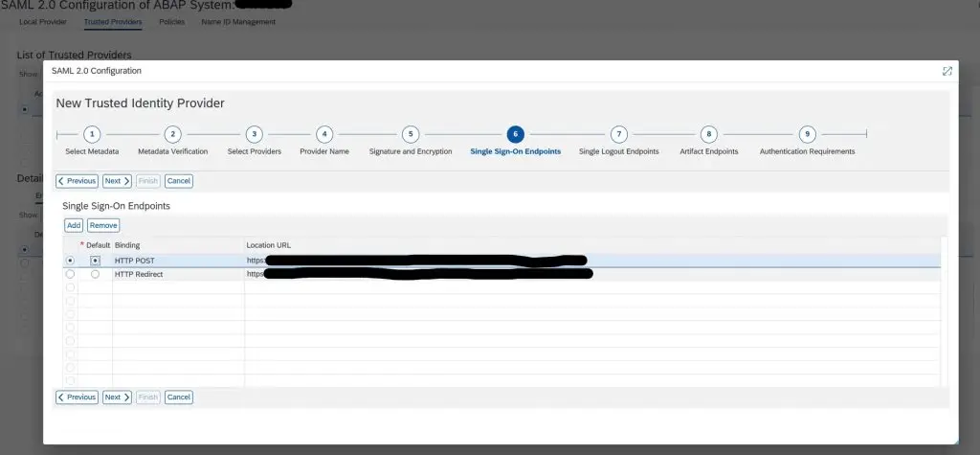The width and height of the screenshot is (980, 455).
Task: Click the bottom Next button
Action: click(x=117, y=397)
